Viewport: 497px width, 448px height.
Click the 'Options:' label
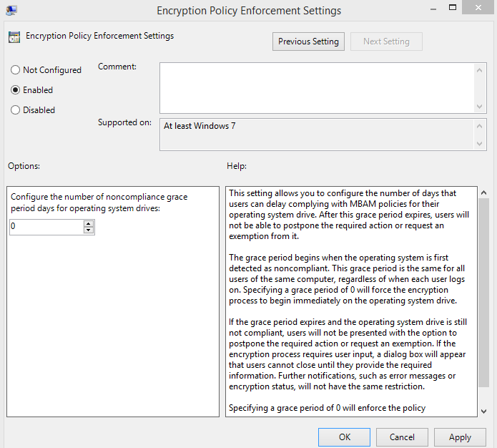click(24, 166)
